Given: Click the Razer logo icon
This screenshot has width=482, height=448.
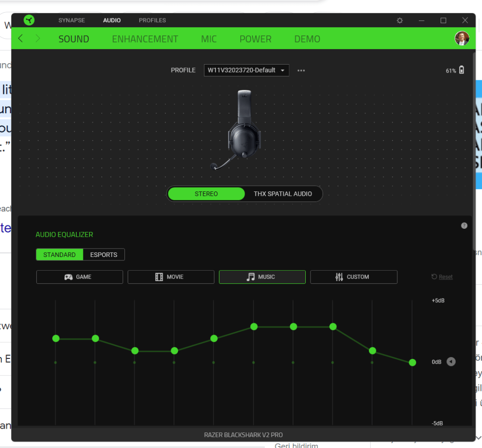Looking at the screenshot, I should click(29, 20).
